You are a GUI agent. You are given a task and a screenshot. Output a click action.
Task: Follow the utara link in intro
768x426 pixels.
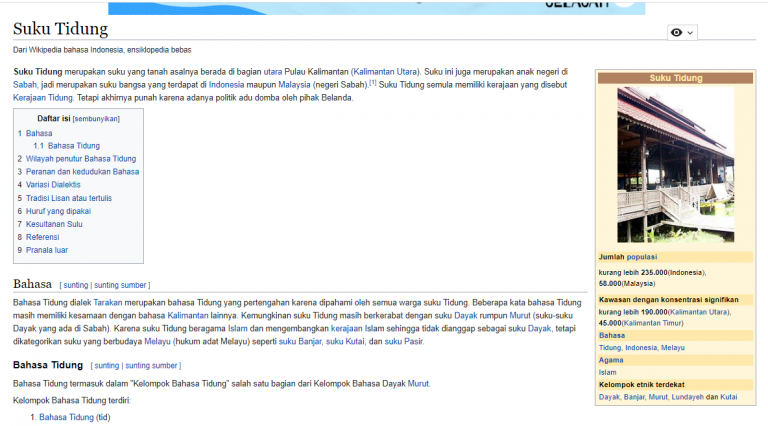click(x=273, y=71)
